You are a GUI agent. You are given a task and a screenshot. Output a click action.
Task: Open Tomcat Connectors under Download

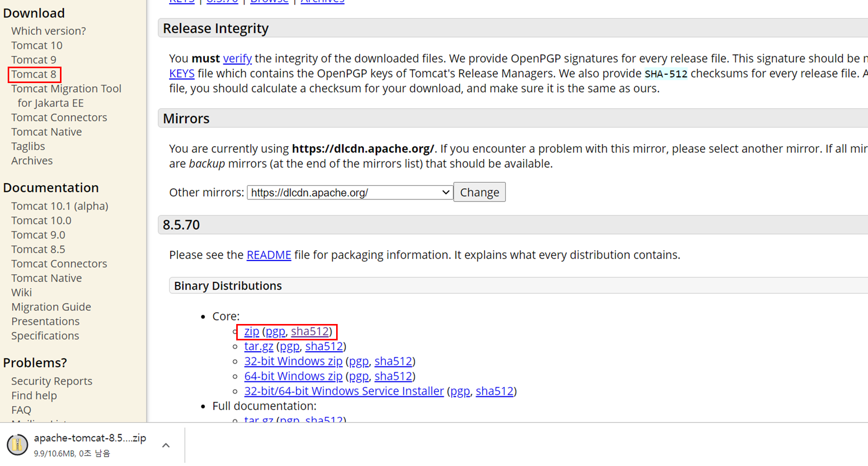click(59, 117)
